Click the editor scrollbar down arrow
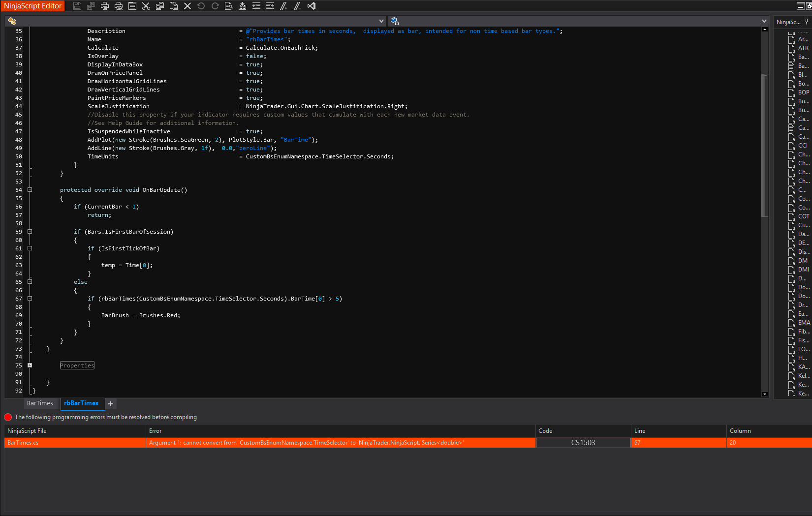812x516 pixels. 765,394
